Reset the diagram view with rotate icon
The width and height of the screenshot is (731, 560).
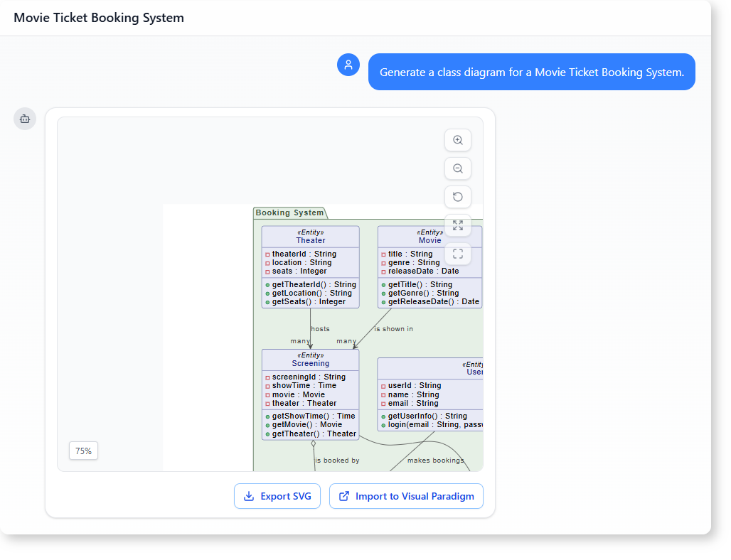click(458, 197)
